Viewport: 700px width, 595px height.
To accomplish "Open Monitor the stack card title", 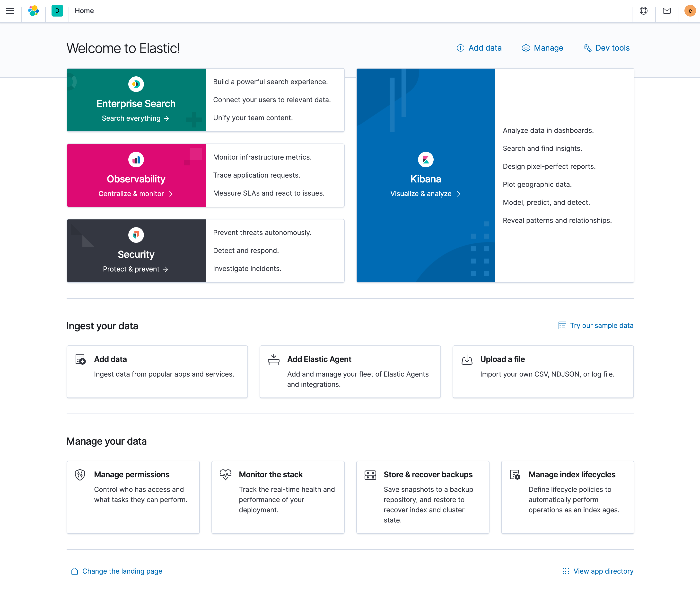I will pos(271,475).
